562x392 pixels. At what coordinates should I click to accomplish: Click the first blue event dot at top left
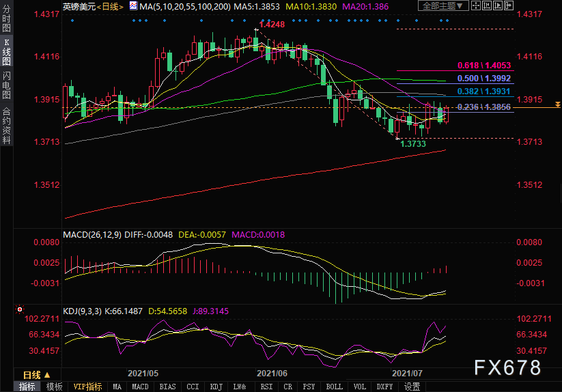pyautogui.click(x=73, y=20)
